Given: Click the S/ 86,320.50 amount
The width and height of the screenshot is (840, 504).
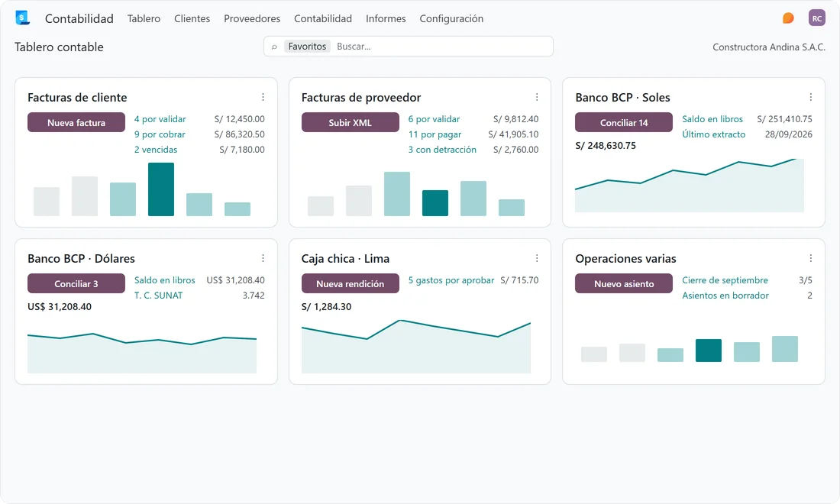Looking at the screenshot, I should tap(240, 134).
